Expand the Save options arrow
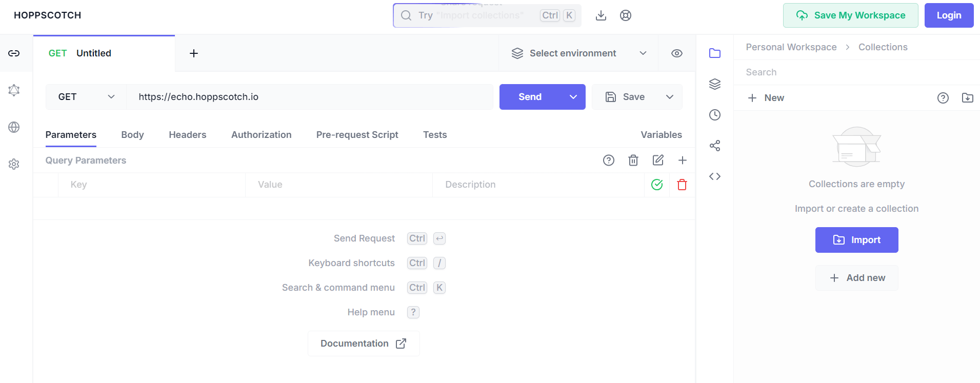 (x=670, y=97)
